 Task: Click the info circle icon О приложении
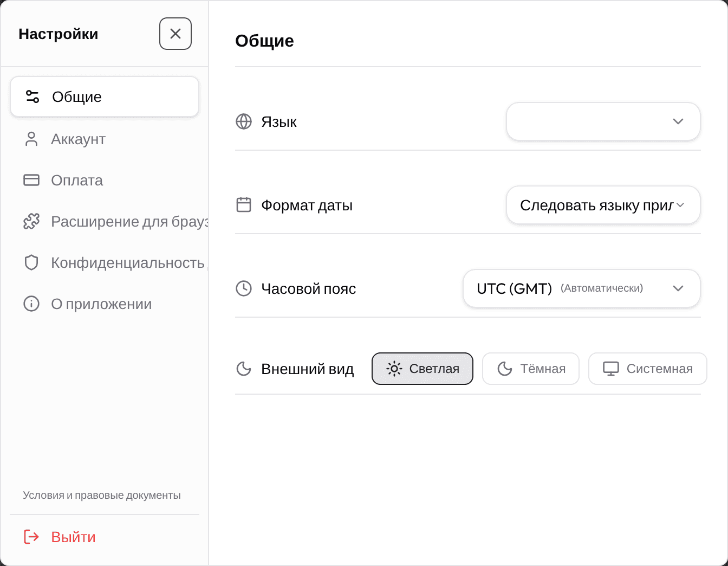coord(31,304)
